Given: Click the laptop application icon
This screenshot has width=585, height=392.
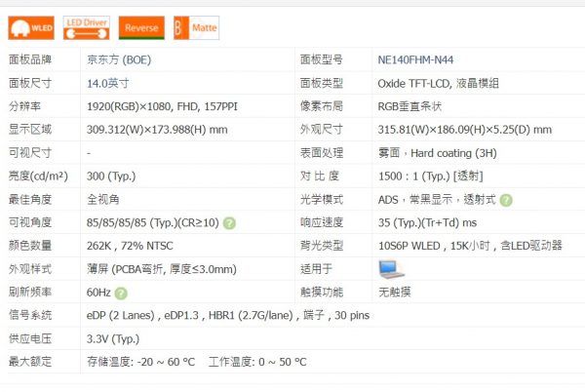Looking at the screenshot, I should 391,269.
